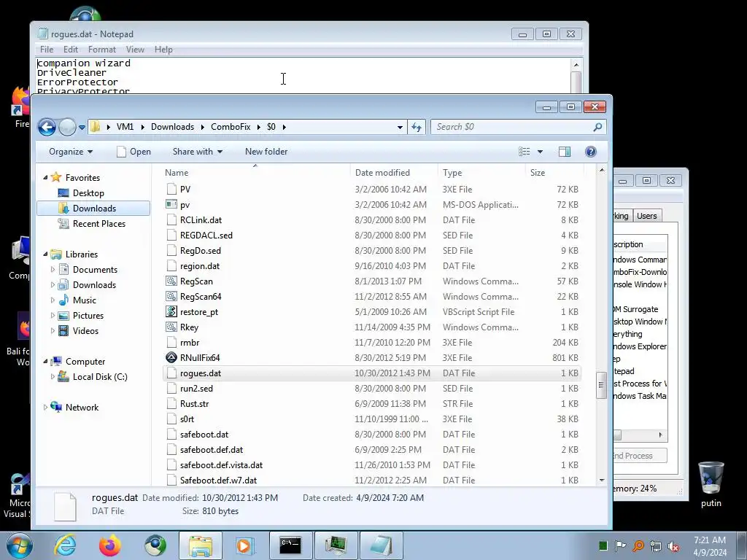Select Downloads under Favorites
747x560 pixels.
(93, 208)
